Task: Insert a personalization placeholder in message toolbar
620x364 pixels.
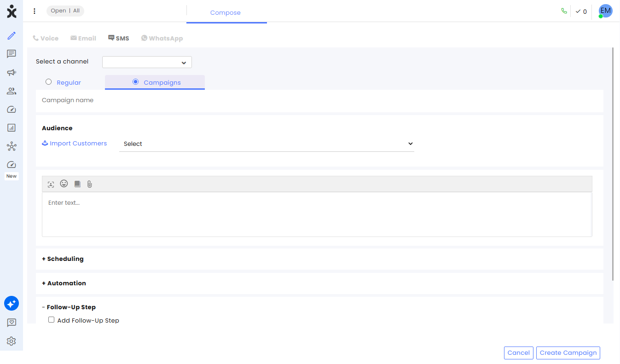Action: (51, 184)
